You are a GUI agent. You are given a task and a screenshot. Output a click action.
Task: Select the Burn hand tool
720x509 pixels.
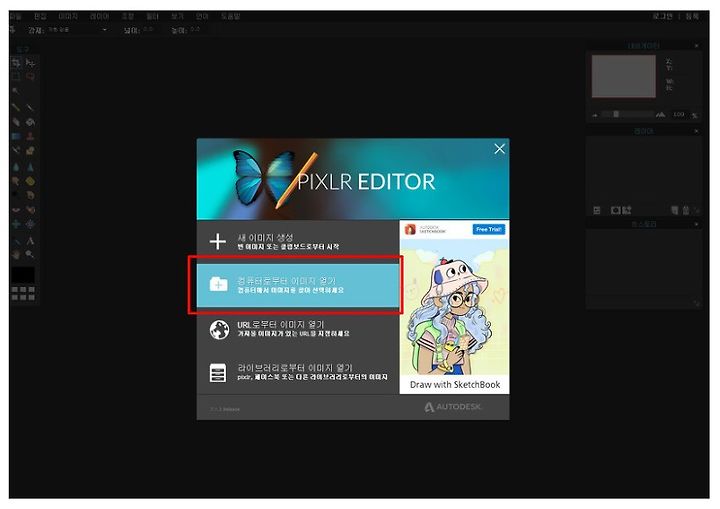point(30,195)
